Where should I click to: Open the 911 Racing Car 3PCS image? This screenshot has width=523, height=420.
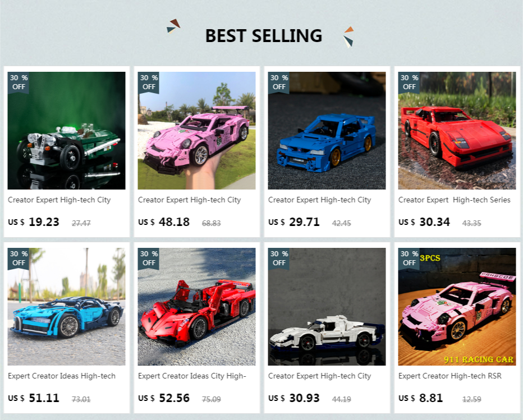[457, 307]
